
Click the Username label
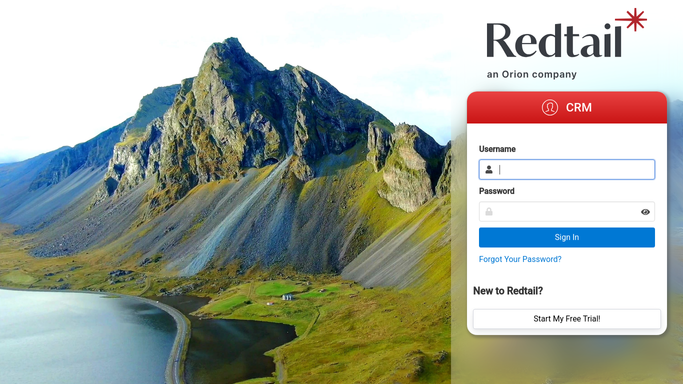coord(497,149)
